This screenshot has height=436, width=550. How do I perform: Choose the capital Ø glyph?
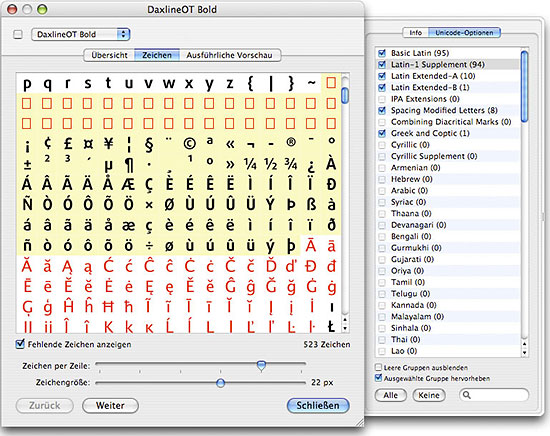(x=169, y=204)
